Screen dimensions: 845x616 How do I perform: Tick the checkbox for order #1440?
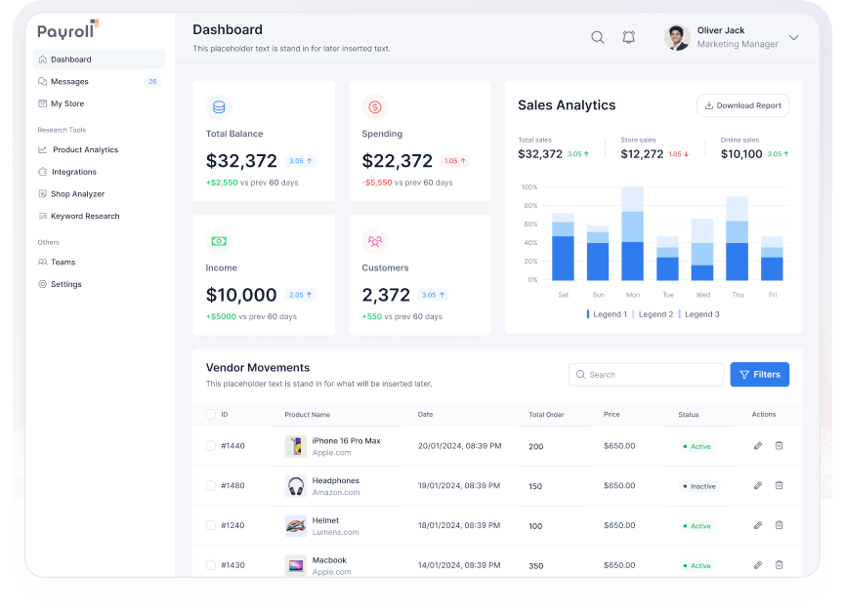pos(211,446)
